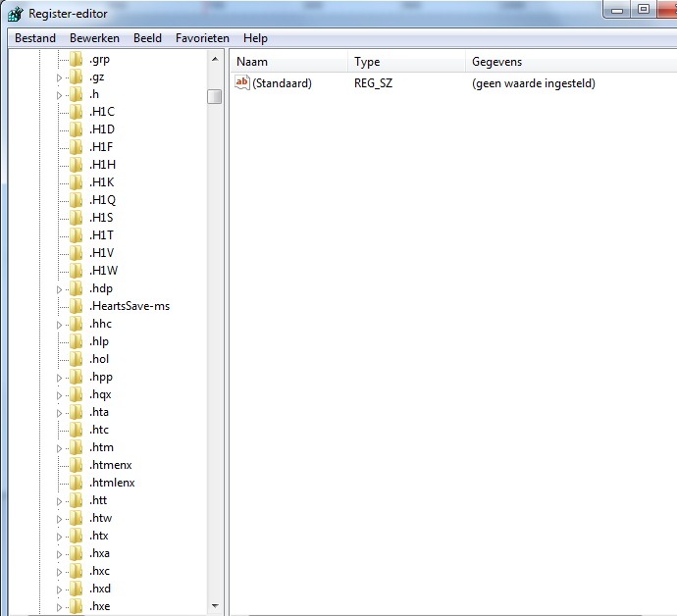This screenshot has height=616, width=677.
Task: Expand the .hpp key
Action: pos(60,379)
